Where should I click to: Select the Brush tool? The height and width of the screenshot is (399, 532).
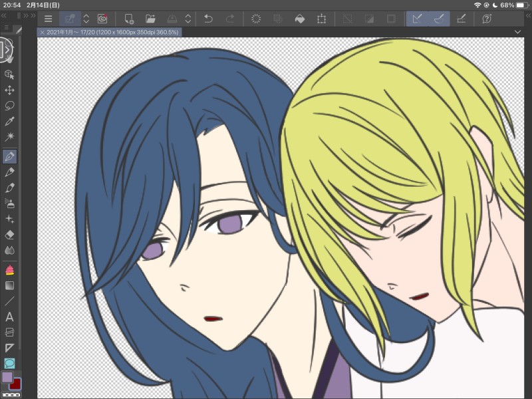coord(9,188)
